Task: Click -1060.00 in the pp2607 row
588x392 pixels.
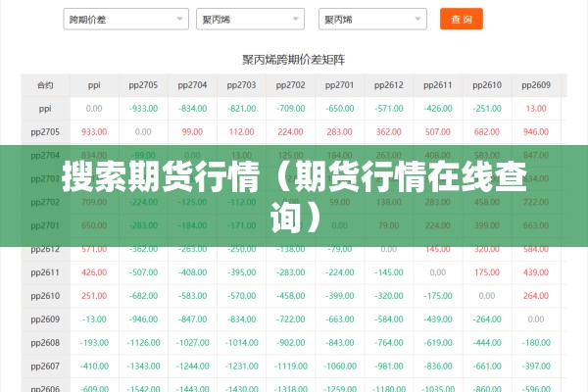Action: pyautogui.click(x=339, y=367)
